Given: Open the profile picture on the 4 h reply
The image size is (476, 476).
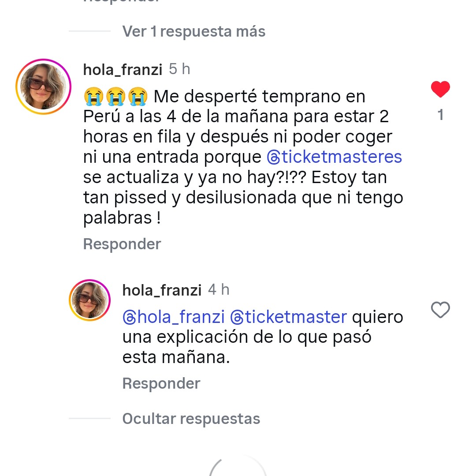Looking at the screenshot, I should [x=90, y=300].
